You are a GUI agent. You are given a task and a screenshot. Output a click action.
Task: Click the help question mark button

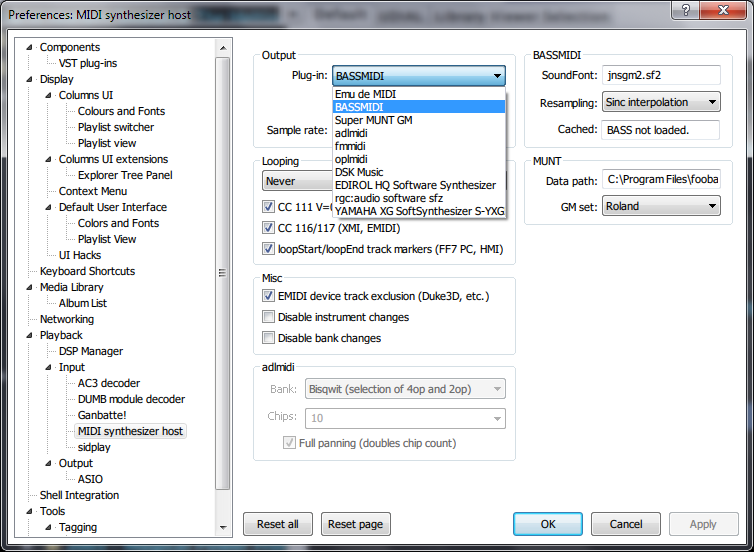(x=685, y=10)
